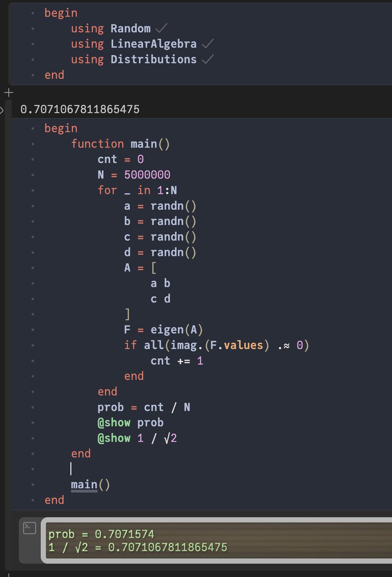The image size is (392, 577).
Task: Click the 'cnt = 0' line
Action: tap(121, 159)
